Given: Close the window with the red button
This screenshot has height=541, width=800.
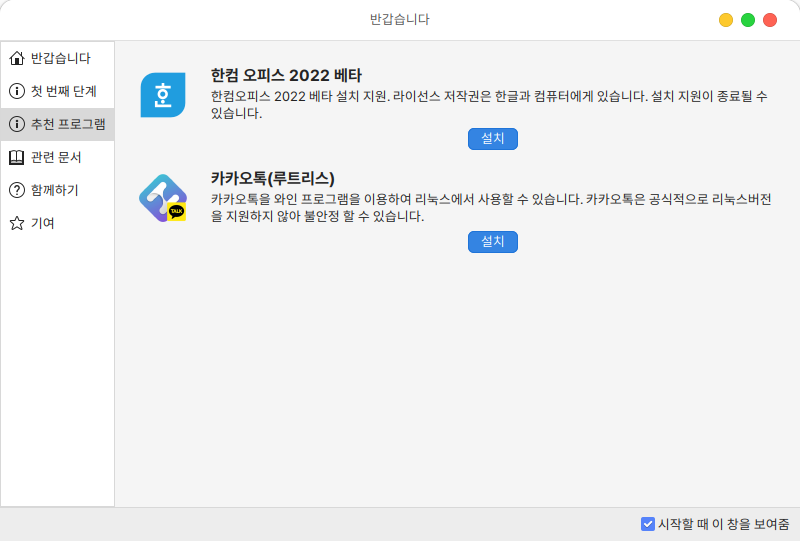Looking at the screenshot, I should point(770,20).
